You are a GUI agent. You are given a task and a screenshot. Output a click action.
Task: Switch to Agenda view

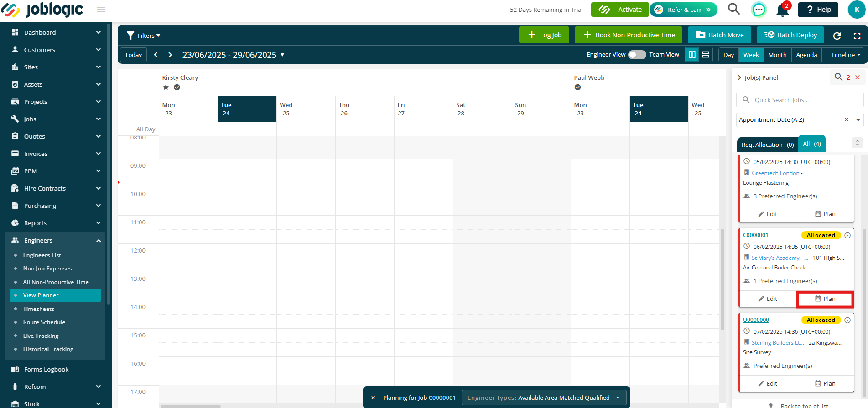[x=806, y=55]
